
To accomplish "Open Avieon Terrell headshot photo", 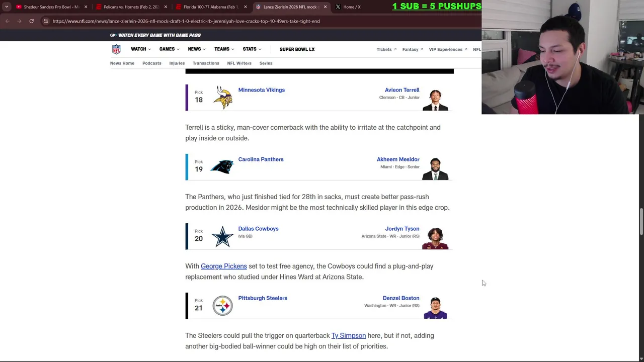I will (435, 100).
